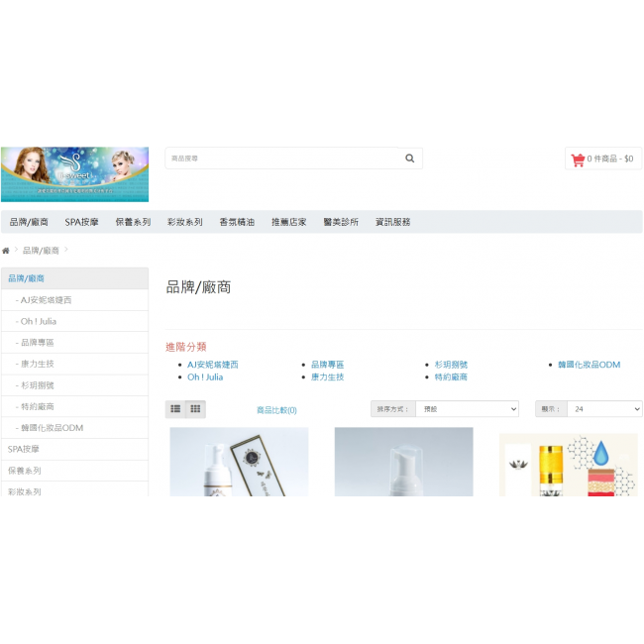
Task: Select 醫美診所 in the top navigation
Action: [341, 222]
